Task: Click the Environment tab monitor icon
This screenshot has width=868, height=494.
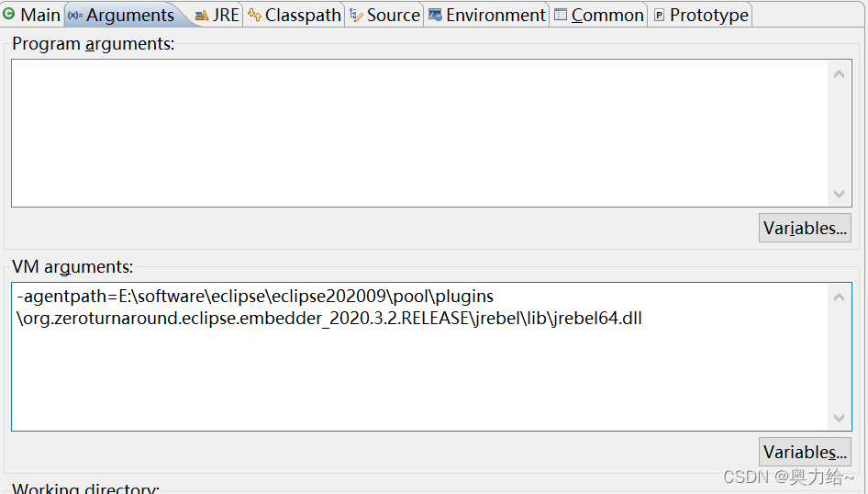Action: 436,15
